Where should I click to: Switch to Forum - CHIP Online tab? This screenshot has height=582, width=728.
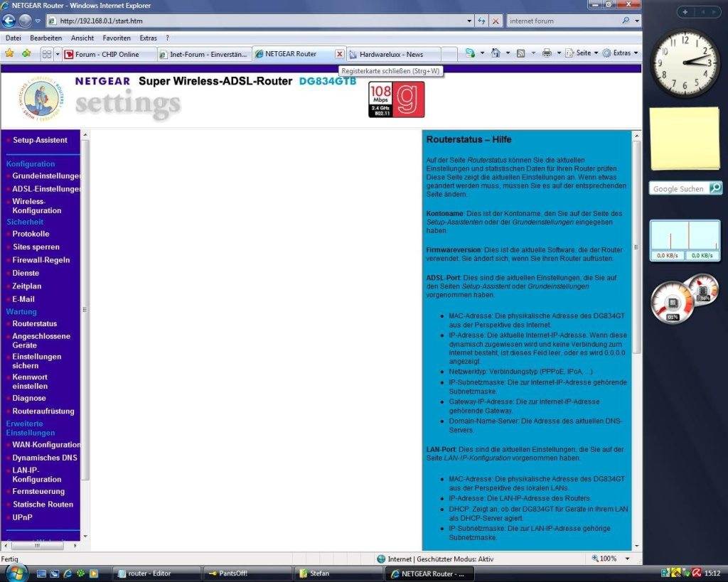pyautogui.click(x=109, y=54)
